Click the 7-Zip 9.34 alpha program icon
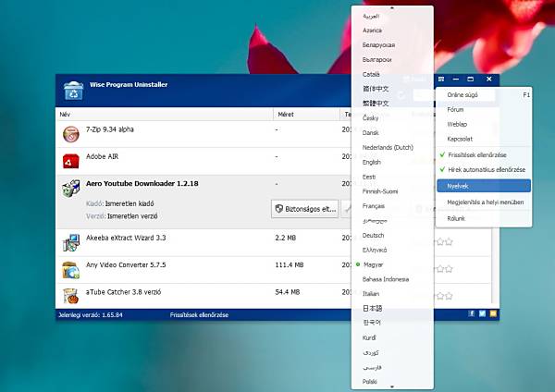Viewport: 555px width, 392px height. [x=71, y=134]
